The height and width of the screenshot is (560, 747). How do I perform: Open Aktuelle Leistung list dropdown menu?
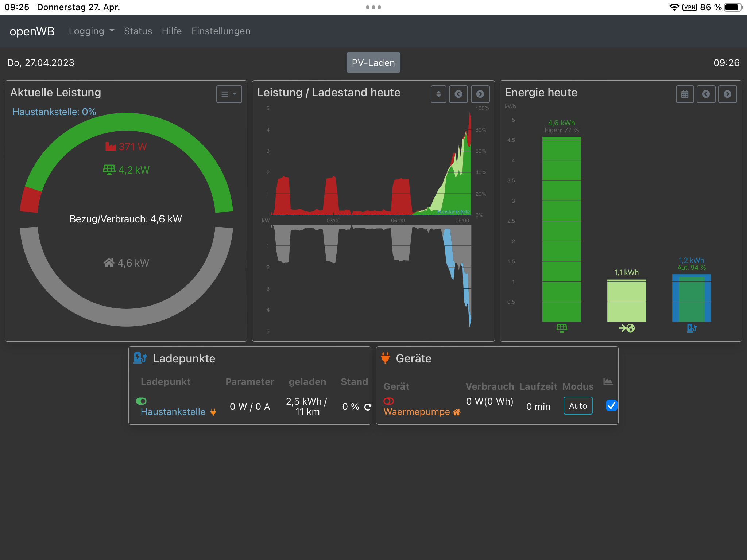coord(229,94)
